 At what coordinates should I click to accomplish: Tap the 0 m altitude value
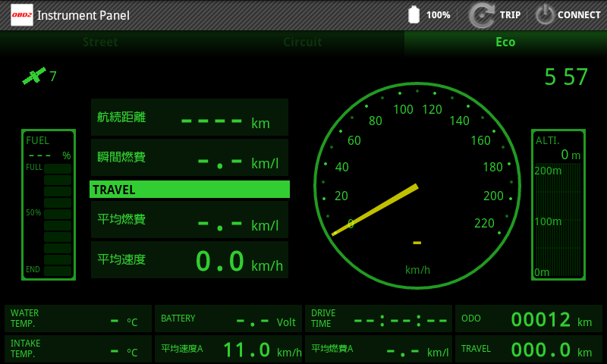coord(571,155)
